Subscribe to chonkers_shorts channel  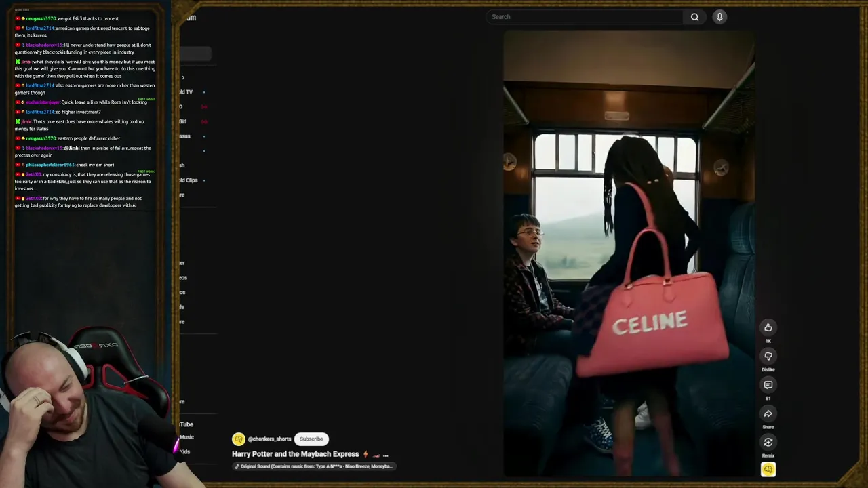point(311,439)
